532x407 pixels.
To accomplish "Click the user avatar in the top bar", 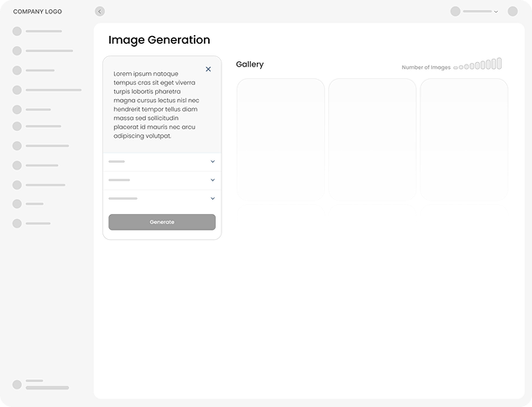I will pyautogui.click(x=456, y=12).
